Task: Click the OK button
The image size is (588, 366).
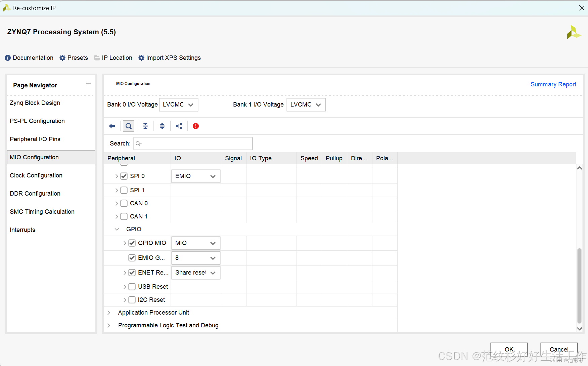Action: pyautogui.click(x=509, y=350)
